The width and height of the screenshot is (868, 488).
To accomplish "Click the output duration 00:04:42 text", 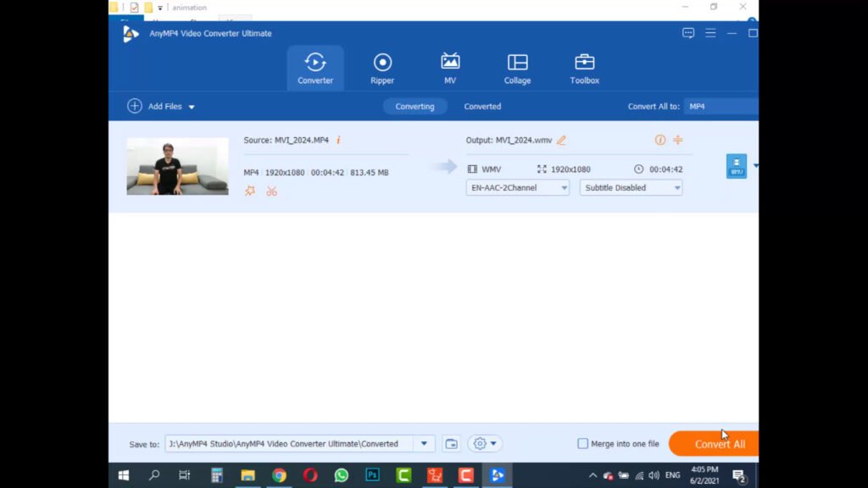I will pos(665,169).
